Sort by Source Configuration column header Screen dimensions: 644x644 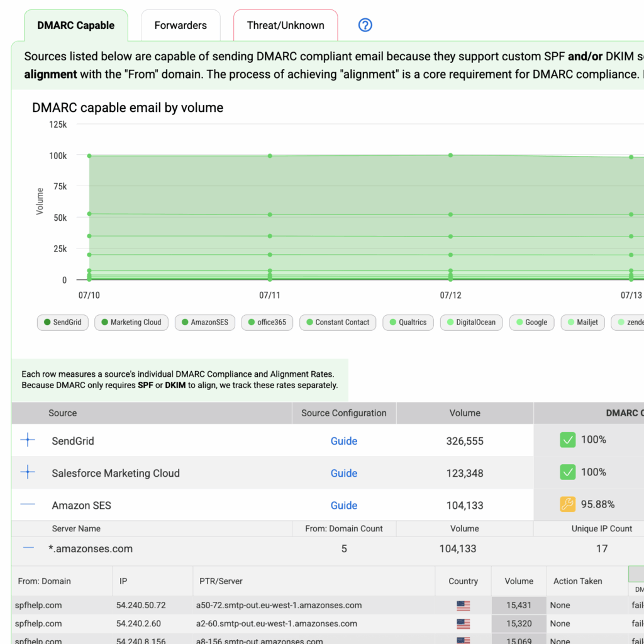[344, 413]
